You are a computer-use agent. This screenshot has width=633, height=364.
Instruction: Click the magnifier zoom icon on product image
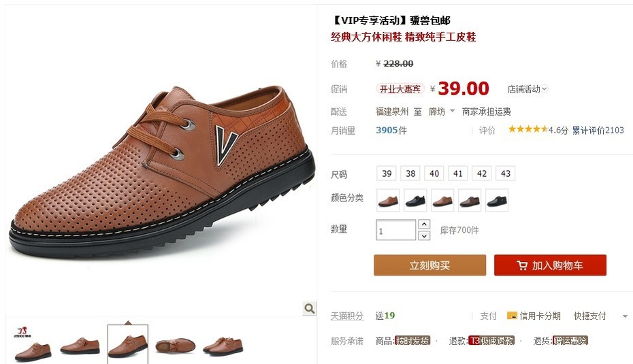coord(310,309)
